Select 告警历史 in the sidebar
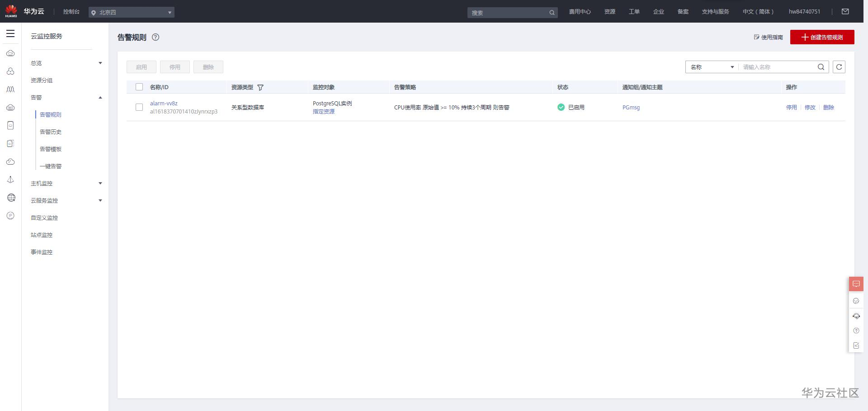Viewport: 868px width, 411px height. (51, 132)
